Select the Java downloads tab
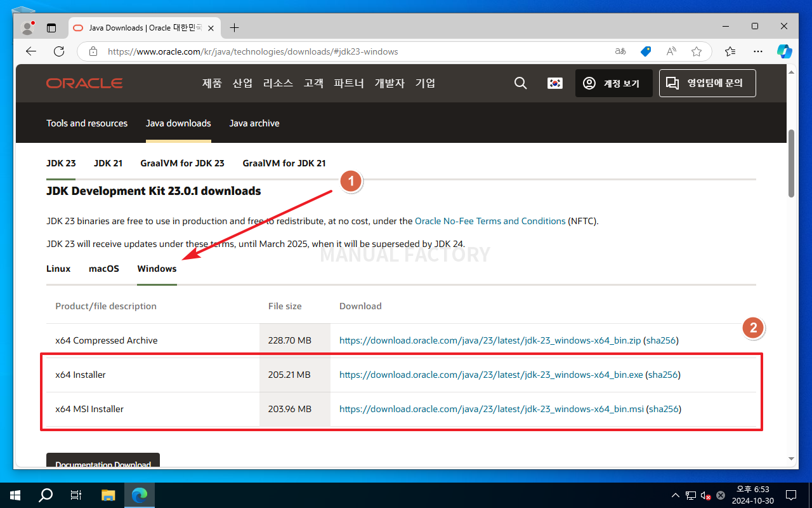 pyautogui.click(x=178, y=123)
